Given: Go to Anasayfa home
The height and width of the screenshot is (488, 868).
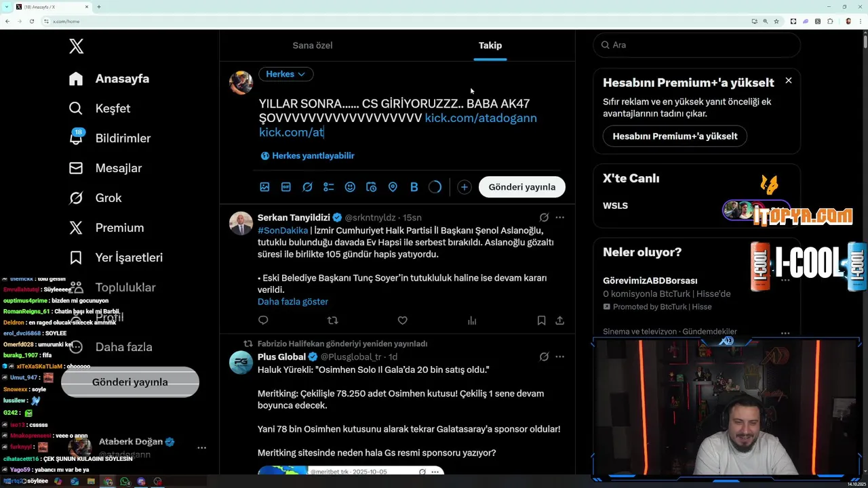Looking at the screenshot, I should pos(109,79).
